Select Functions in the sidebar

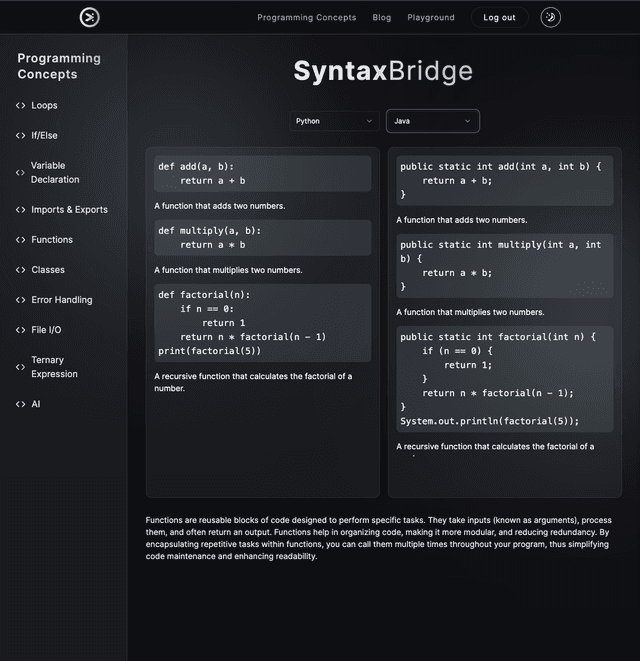pyautogui.click(x=52, y=240)
